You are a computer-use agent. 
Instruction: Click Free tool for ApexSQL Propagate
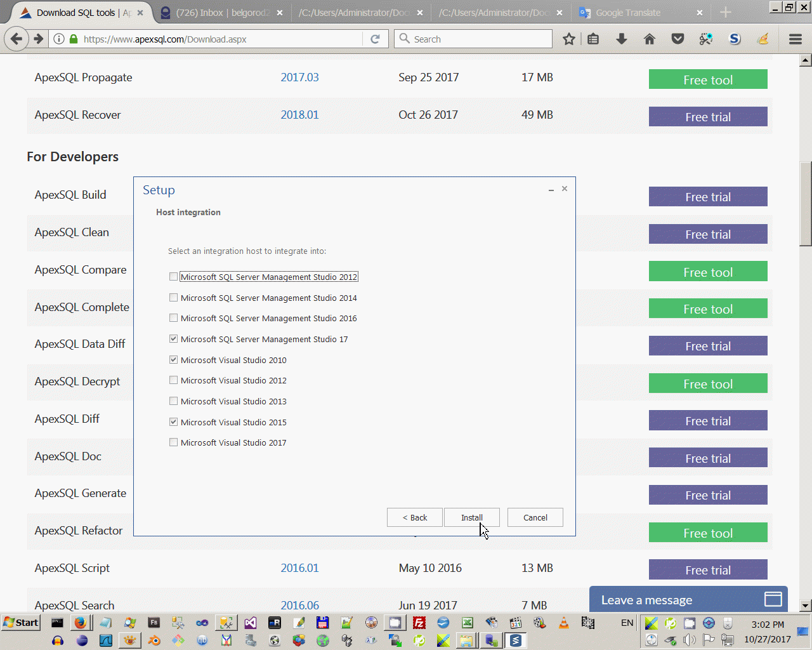point(708,80)
